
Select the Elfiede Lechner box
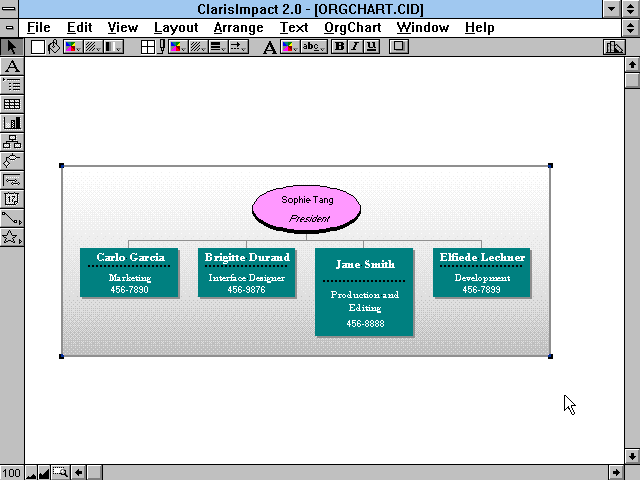(482, 273)
